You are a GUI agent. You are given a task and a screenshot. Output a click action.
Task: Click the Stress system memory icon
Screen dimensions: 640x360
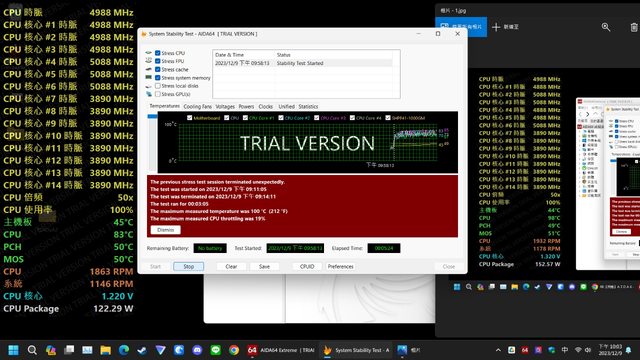coord(149,78)
